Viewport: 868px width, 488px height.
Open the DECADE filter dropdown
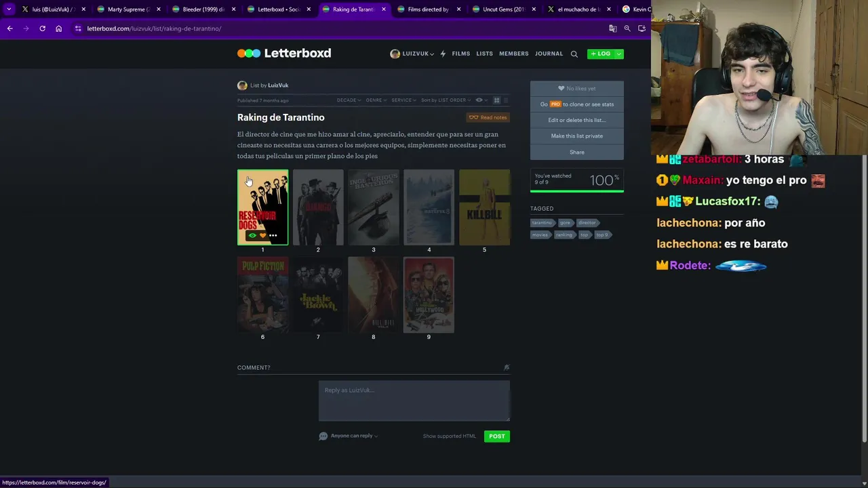click(x=349, y=100)
